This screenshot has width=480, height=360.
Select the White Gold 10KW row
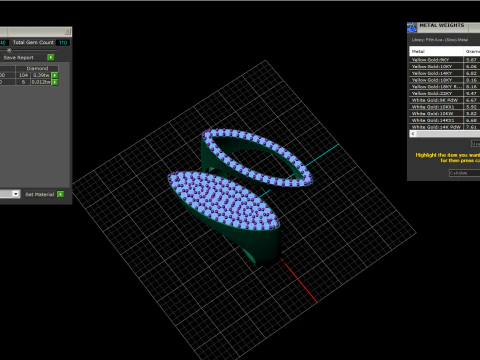click(x=445, y=113)
